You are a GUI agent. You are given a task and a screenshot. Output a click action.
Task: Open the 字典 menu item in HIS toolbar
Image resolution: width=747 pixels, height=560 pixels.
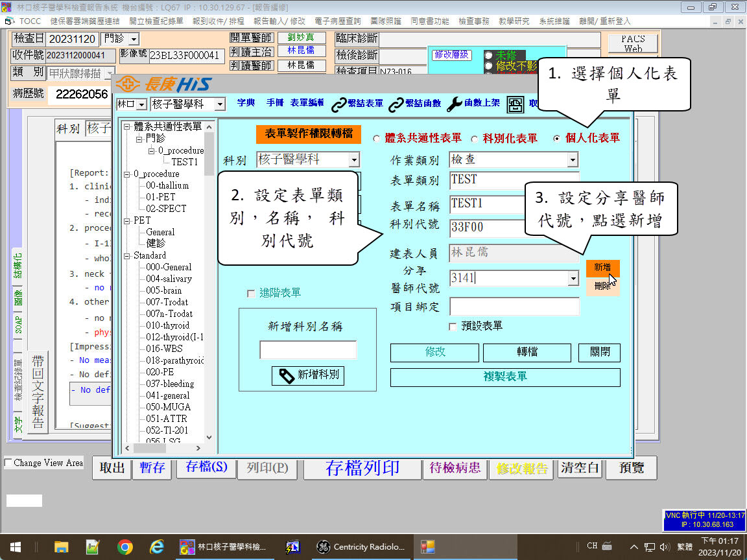pos(246,103)
